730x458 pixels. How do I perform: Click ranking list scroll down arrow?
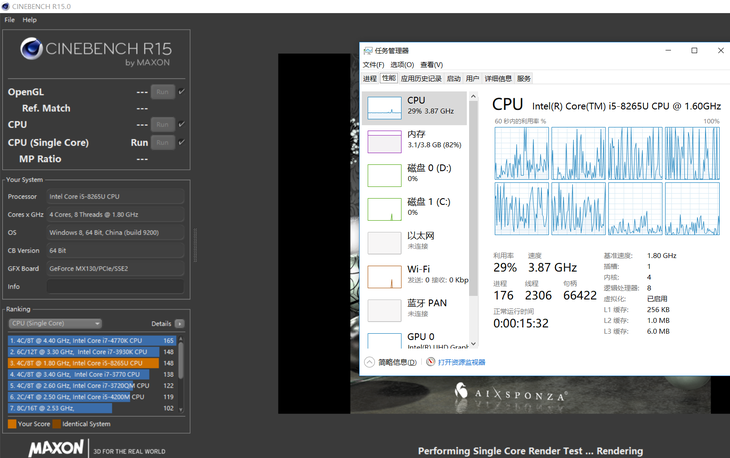click(x=181, y=410)
